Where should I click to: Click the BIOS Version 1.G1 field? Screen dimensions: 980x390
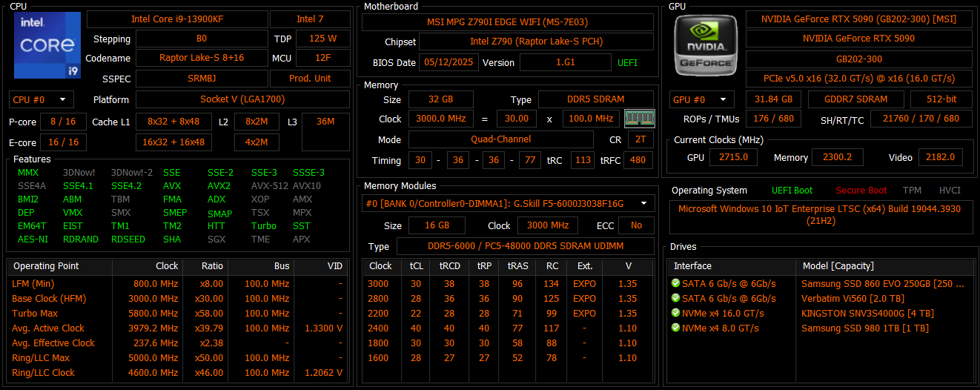565,62
